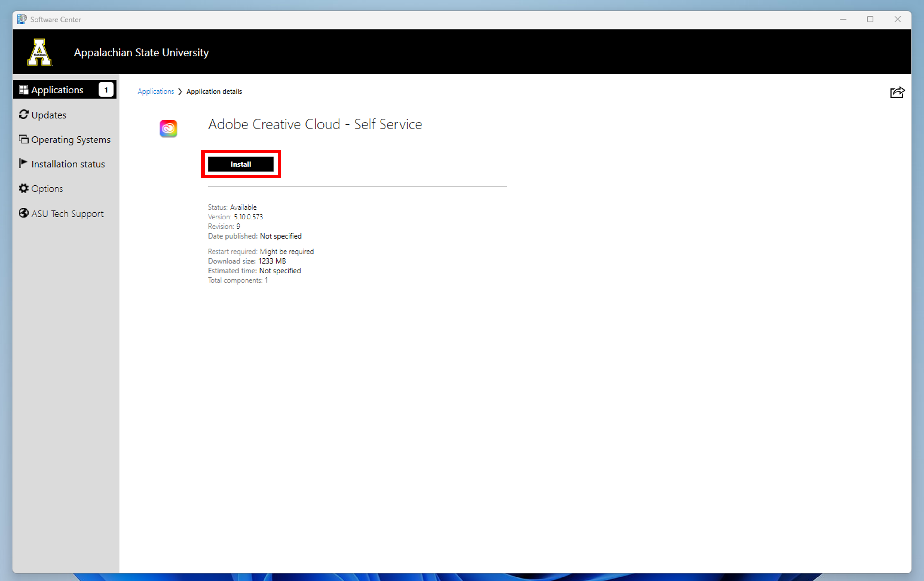Click the 'Application details' breadcrumb text

click(x=214, y=91)
